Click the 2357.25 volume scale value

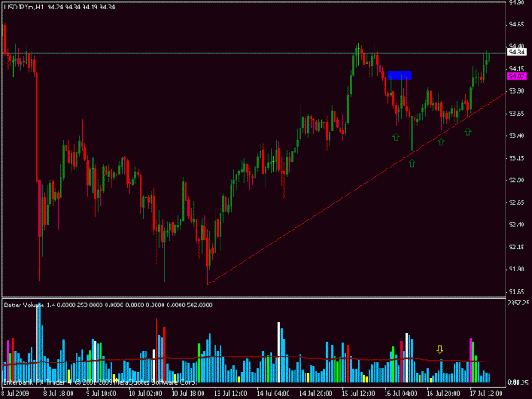coord(518,303)
